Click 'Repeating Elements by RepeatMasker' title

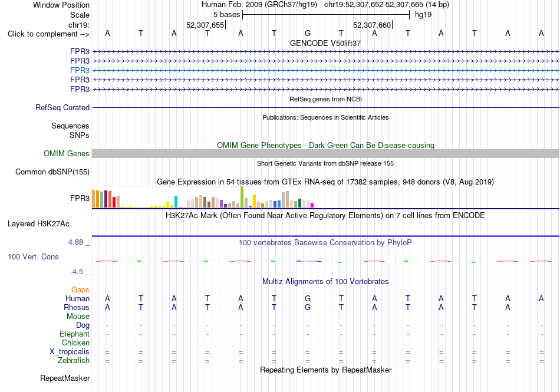[325, 370]
